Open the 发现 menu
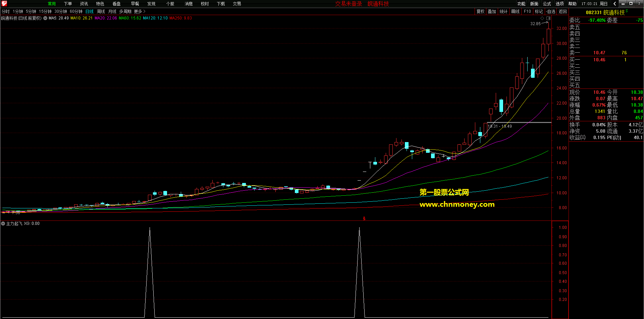This screenshot has width=644, height=319. tap(151, 4)
